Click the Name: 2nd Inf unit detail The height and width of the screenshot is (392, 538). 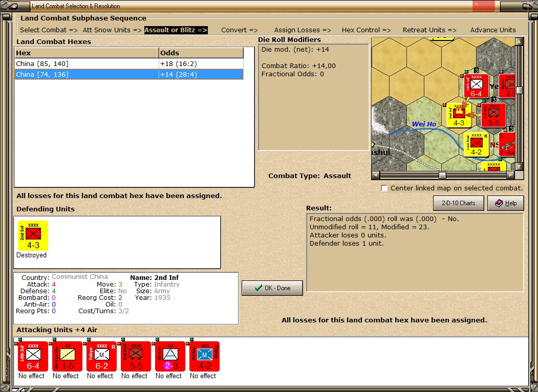tap(155, 277)
